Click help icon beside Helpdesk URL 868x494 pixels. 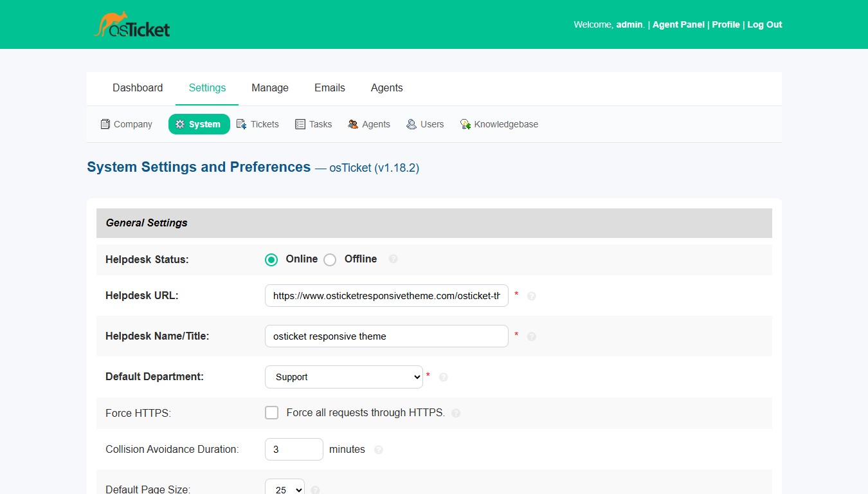532,297
